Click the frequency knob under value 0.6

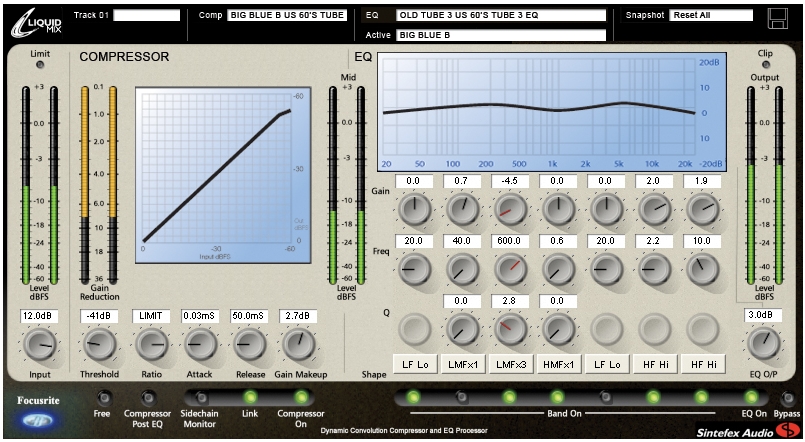pos(558,269)
